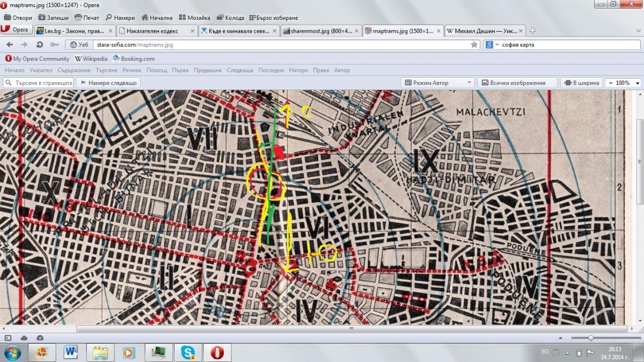Screen dimensions: 644x362
Task: Click the Мозайка (Tile) toolbar button
Action: tap(194, 18)
